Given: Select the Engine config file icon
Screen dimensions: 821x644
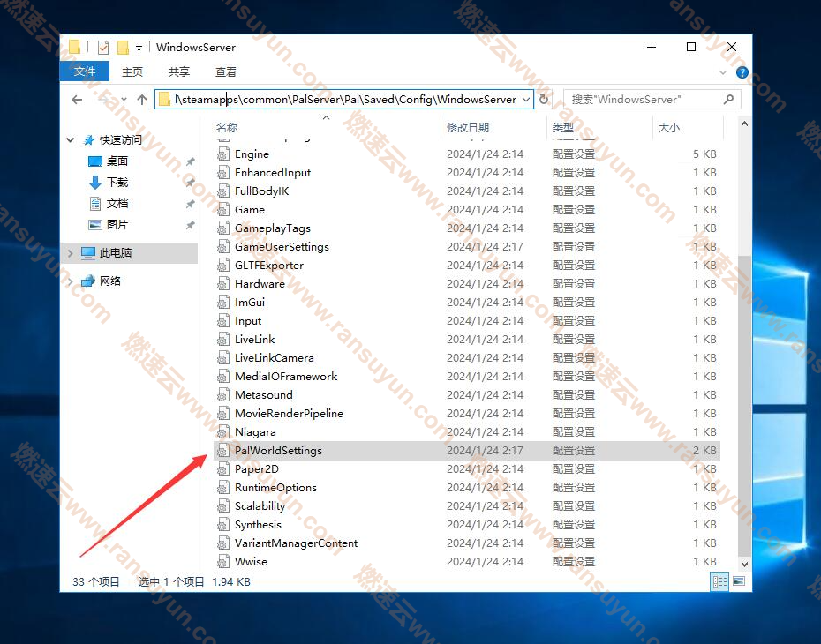Looking at the screenshot, I should point(223,154).
